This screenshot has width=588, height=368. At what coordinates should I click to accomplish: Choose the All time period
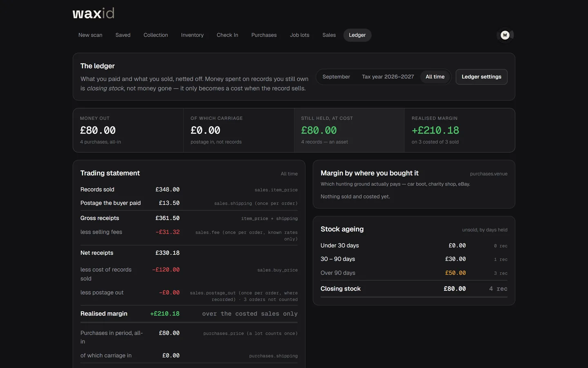pos(435,77)
